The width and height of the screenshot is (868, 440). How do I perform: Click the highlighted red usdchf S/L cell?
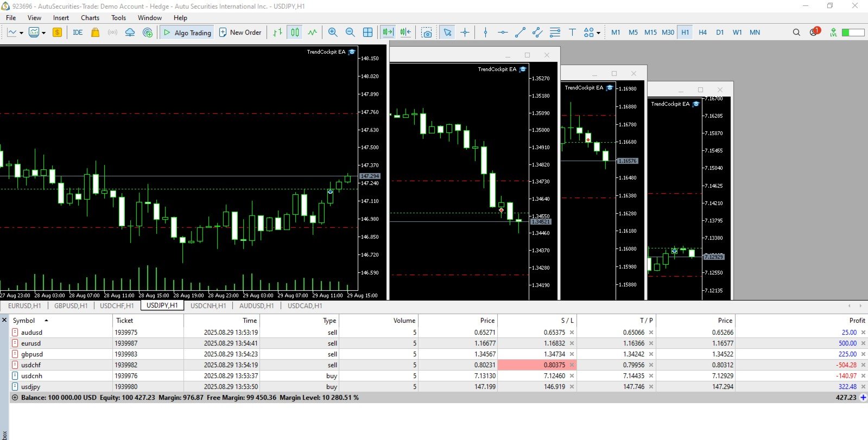pyautogui.click(x=537, y=365)
